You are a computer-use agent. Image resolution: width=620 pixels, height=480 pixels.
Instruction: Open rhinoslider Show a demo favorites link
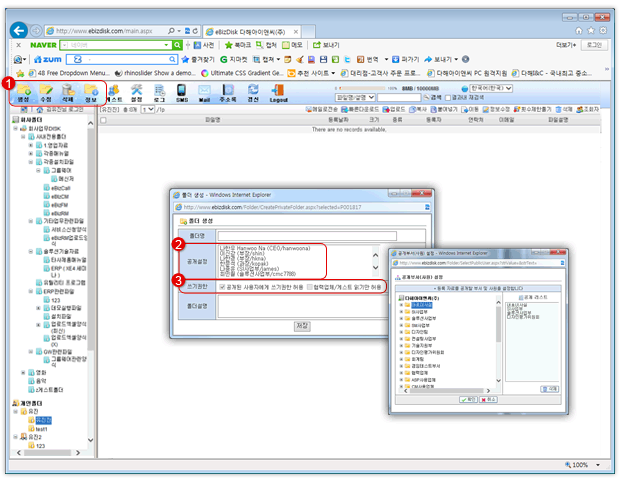pyautogui.click(x=155, y=73)
